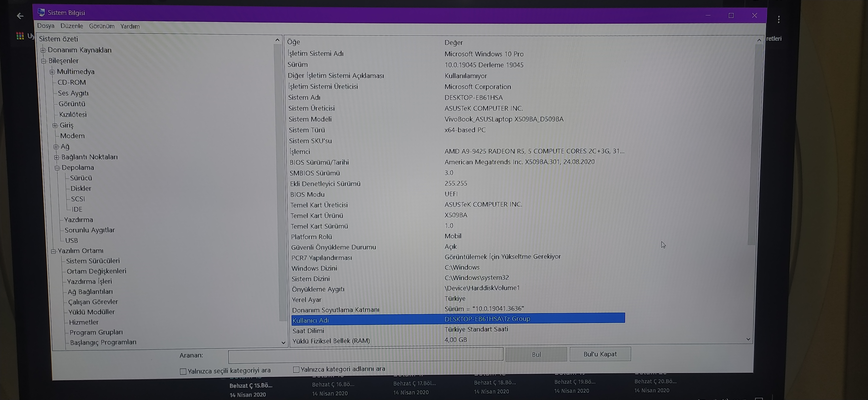Viewport: 868px width, 400px height.
Task: Select the Kullanıcı Adı highlighted row
Action: [x=458, y=319]
